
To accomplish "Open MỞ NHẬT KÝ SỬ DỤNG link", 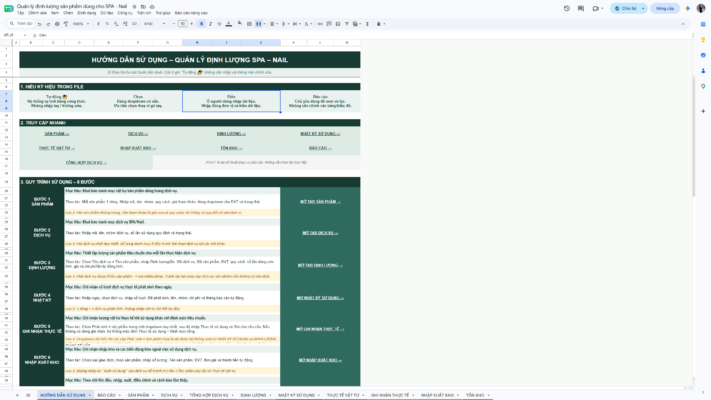I will click(x=320, y=298).
